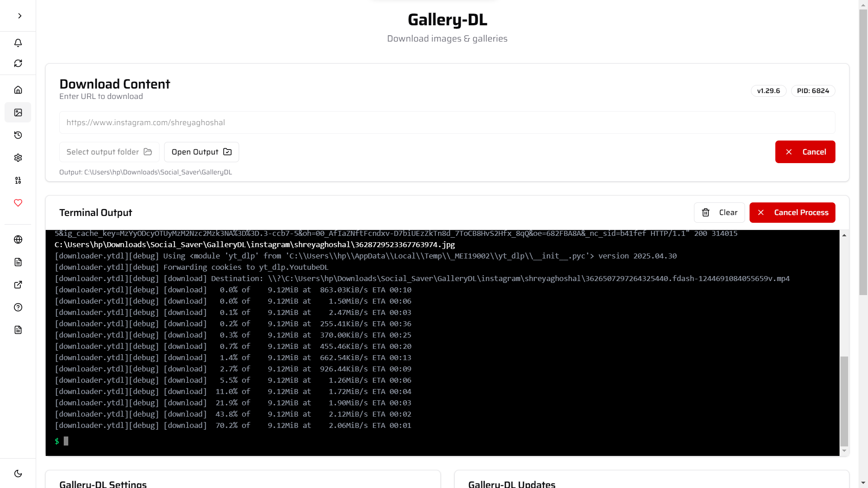Open the application settings
Screen dimensions: 868x488
(x=18, y=157)
